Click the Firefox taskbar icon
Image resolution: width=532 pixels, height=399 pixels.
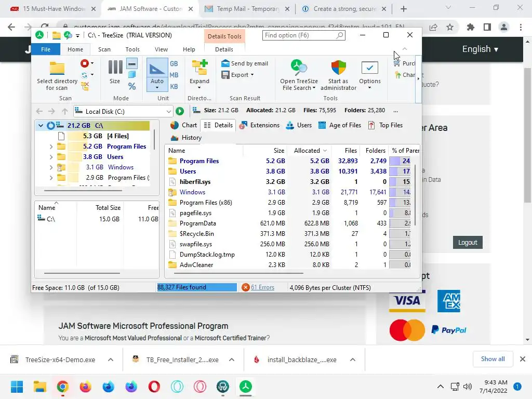(x=86, y=387)
